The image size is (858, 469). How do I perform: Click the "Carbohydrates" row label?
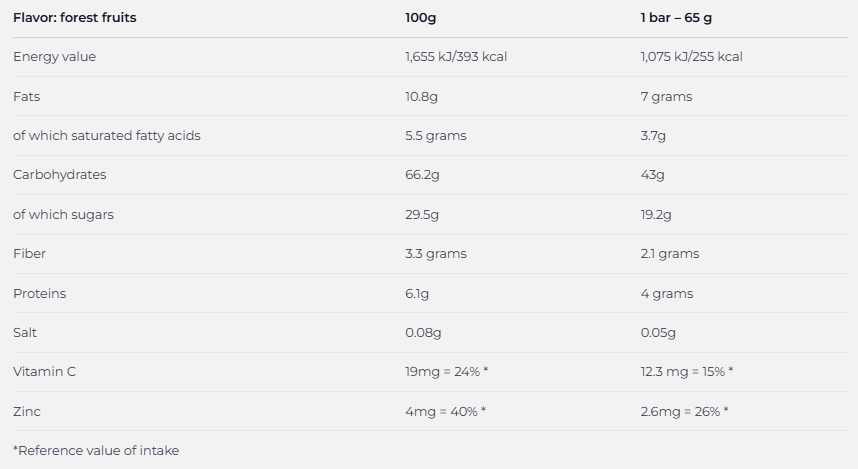[59, 175]
